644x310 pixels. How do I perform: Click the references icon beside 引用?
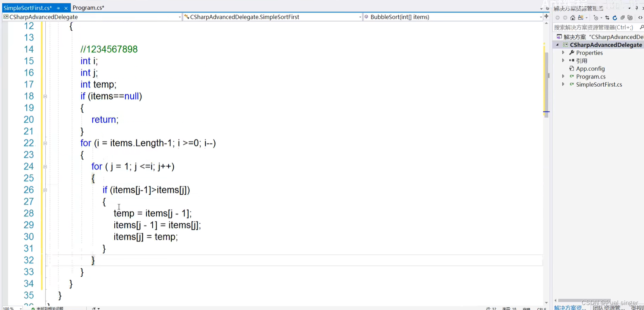[572, 60]
